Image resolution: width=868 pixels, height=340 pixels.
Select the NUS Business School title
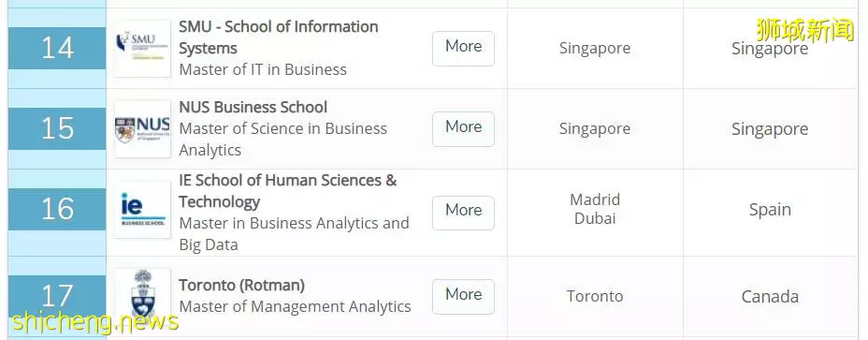(253, 107)
